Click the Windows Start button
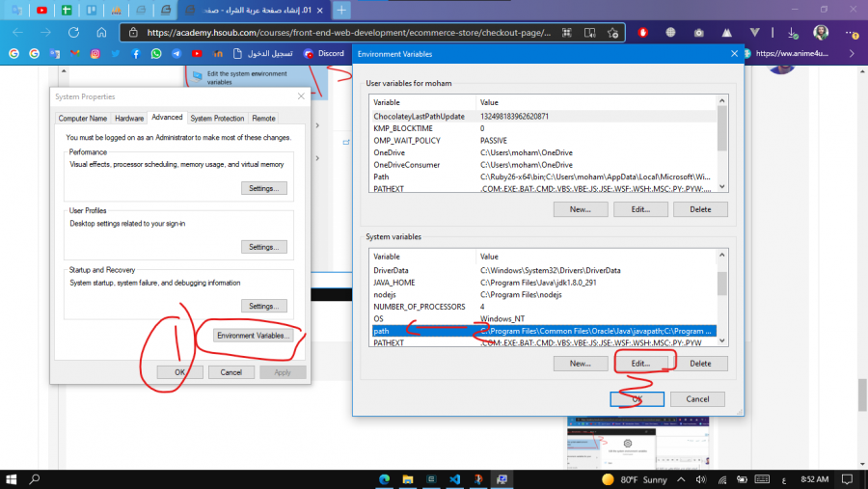The width and height of the screenshot is (868, 489). point(12,478)
